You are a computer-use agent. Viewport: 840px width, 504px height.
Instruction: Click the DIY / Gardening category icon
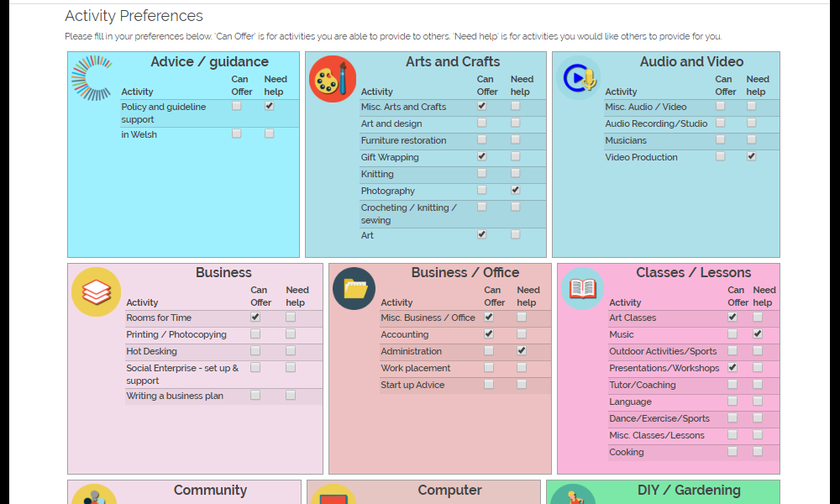(572, 495)
